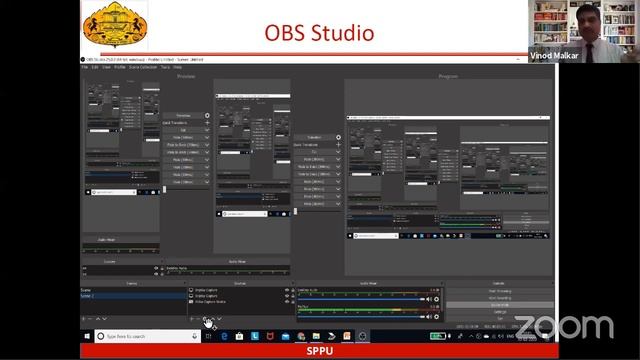Lock the second Display Capture source
The width and height of the screenshot is (640, 360).
coord(293,296)
